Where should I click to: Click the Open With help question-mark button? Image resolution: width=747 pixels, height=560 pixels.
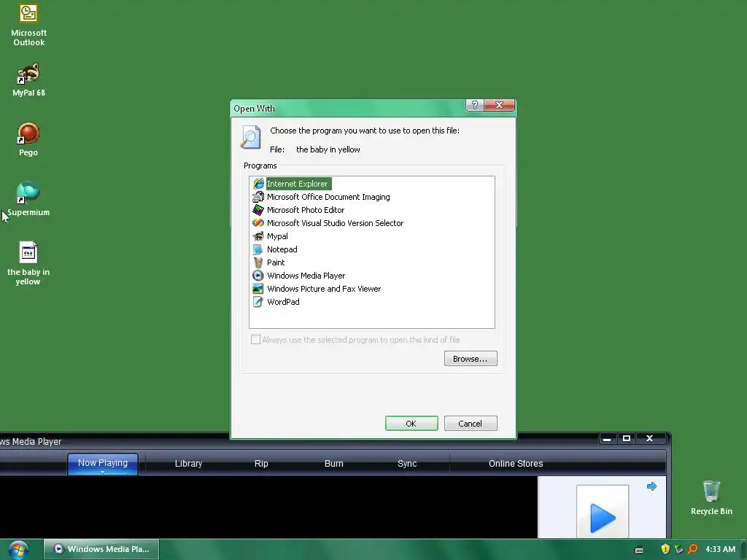click(x=474, y=105)
